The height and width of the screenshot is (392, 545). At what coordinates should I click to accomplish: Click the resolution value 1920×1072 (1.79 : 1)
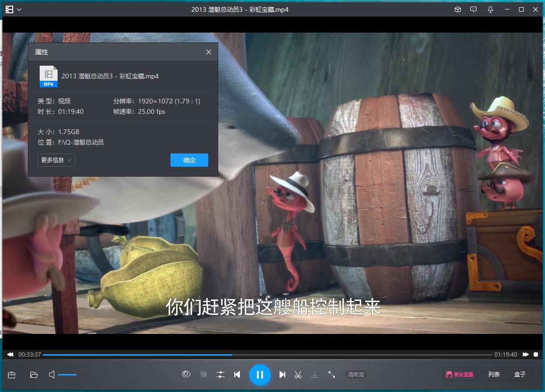pyautogui.click(x=169, y=101)
